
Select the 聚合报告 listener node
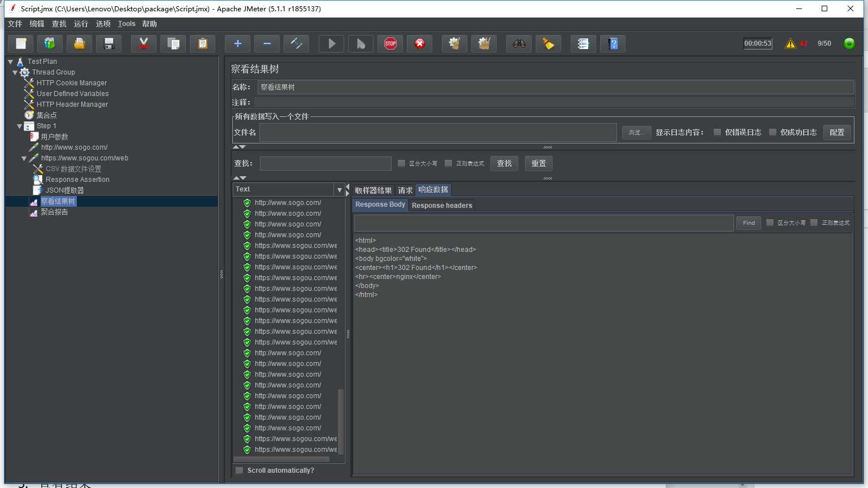54,212
